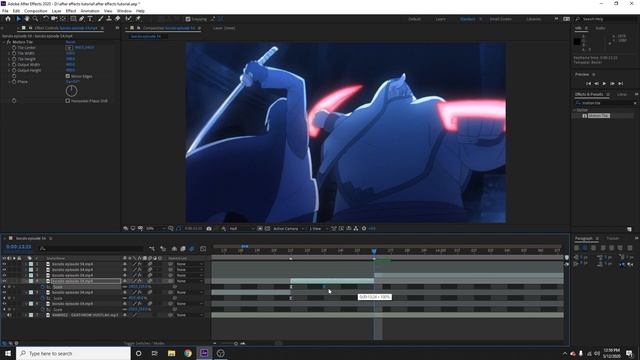Hide layer 1 with its eye icon
The height and width of the screenshot is (360, 640).
4,264
